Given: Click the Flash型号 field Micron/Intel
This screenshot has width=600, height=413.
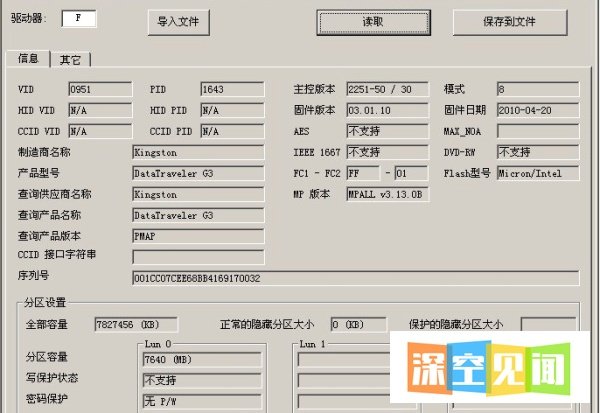Looking at the screenshot, I should coord(538,173).
